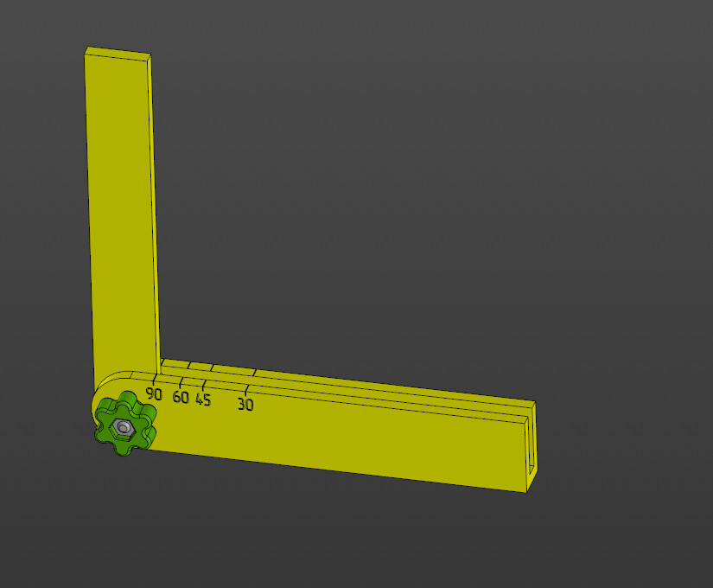Select the hex nut at the knob's center
The image size is (713, 588).
pos(122,427)
